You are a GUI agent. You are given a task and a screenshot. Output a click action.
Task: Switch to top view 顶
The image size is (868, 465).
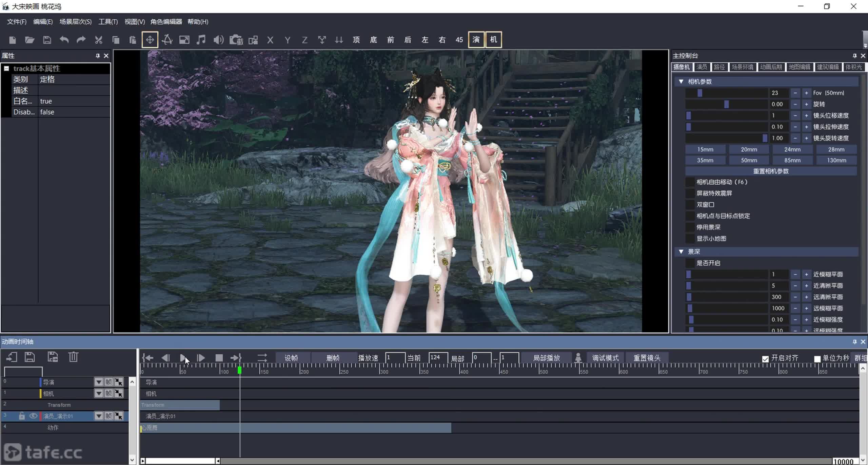click(x=356, y=40)
